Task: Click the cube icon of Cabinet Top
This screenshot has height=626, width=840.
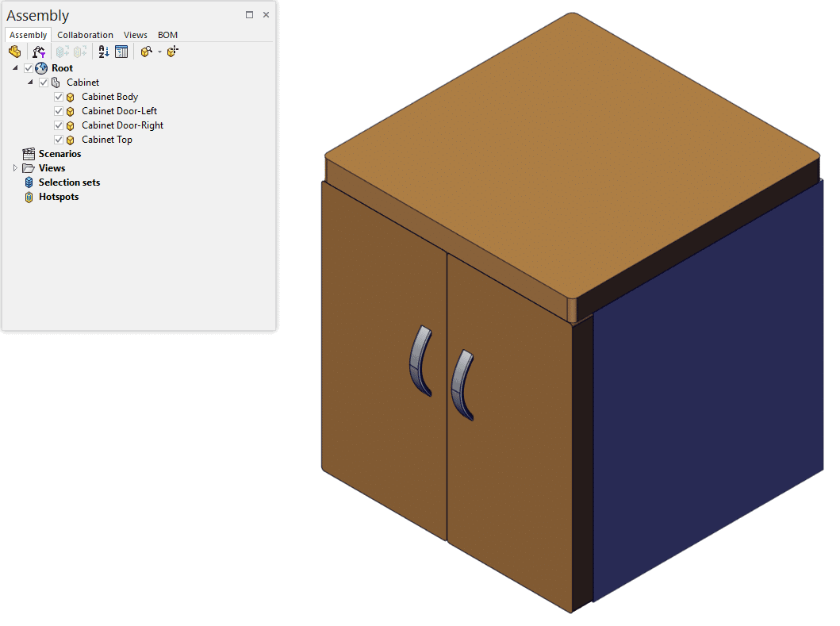Action: (70, 140)
